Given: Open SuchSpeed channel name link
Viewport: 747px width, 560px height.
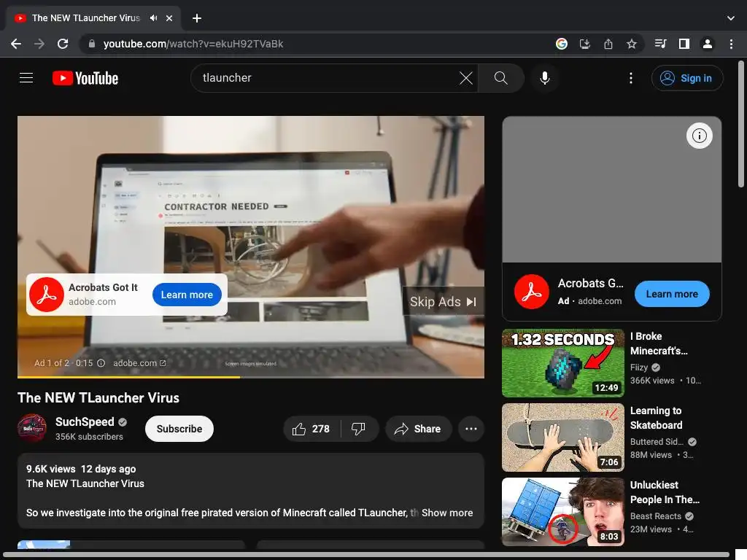Looking at the screenshot, I should pos(85,421).
